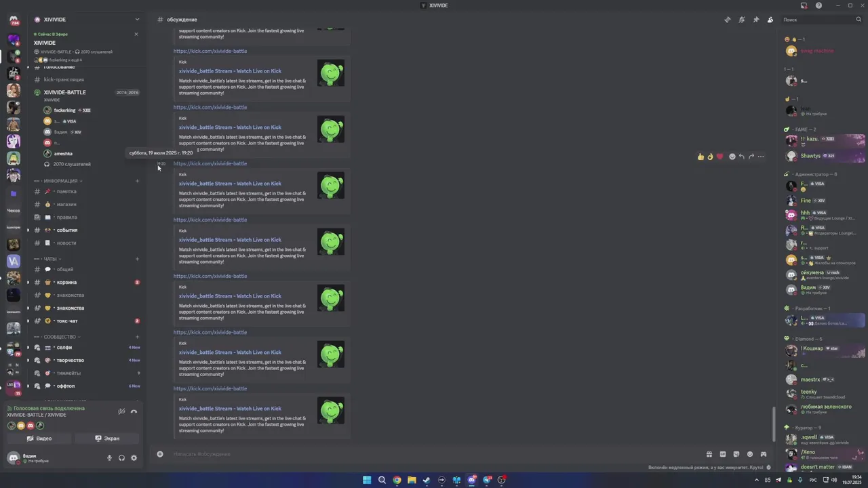Disconnect from the voice channel
Image resolution: width=868 pixels, height=488 pixels.
(x=134, y=411)
